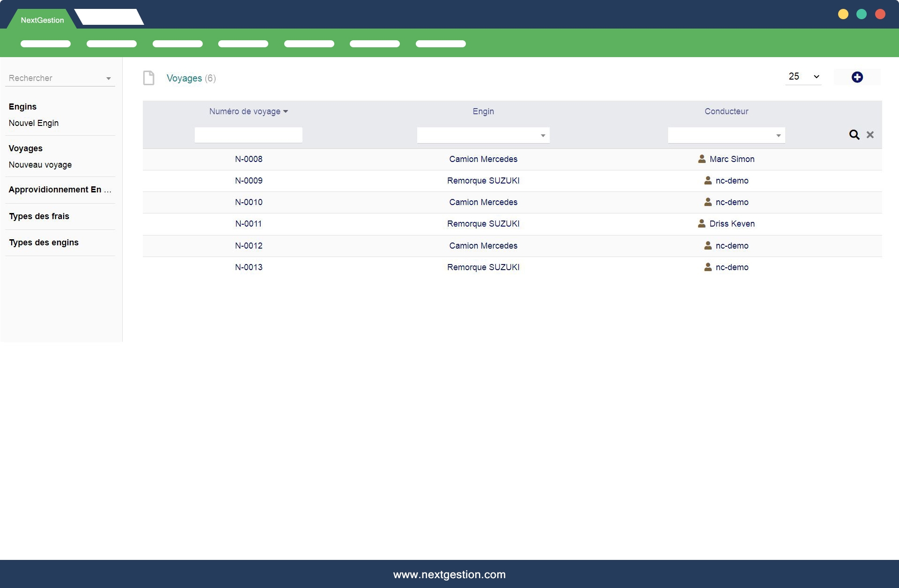Open Types des frais in sidebar

coord(39,216)
